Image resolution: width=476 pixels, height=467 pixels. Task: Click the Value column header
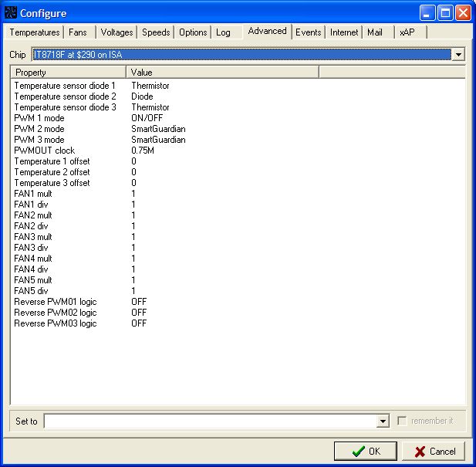click(x=222, y=73)
